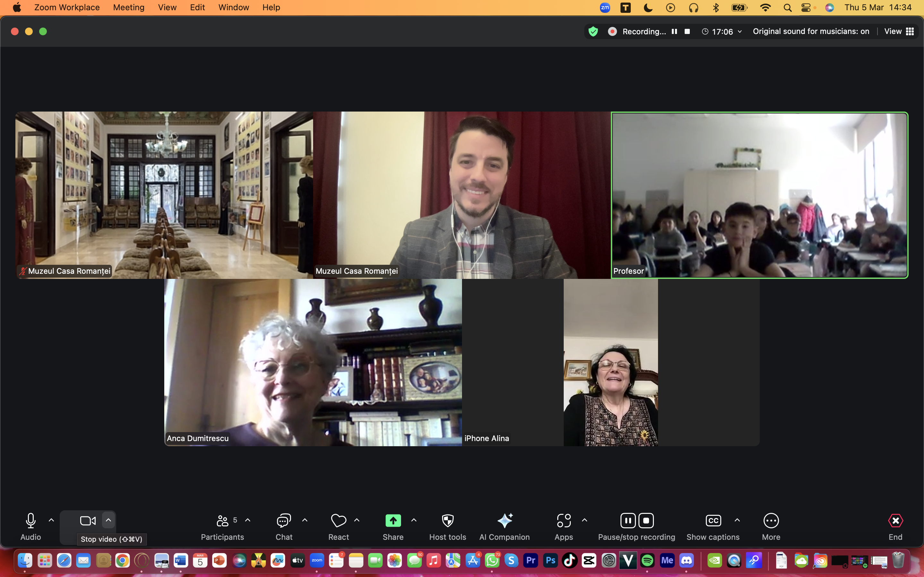The image size is (924, 577).
Task: Mute the microphone with Audio button
Action: tap(30, 521)
